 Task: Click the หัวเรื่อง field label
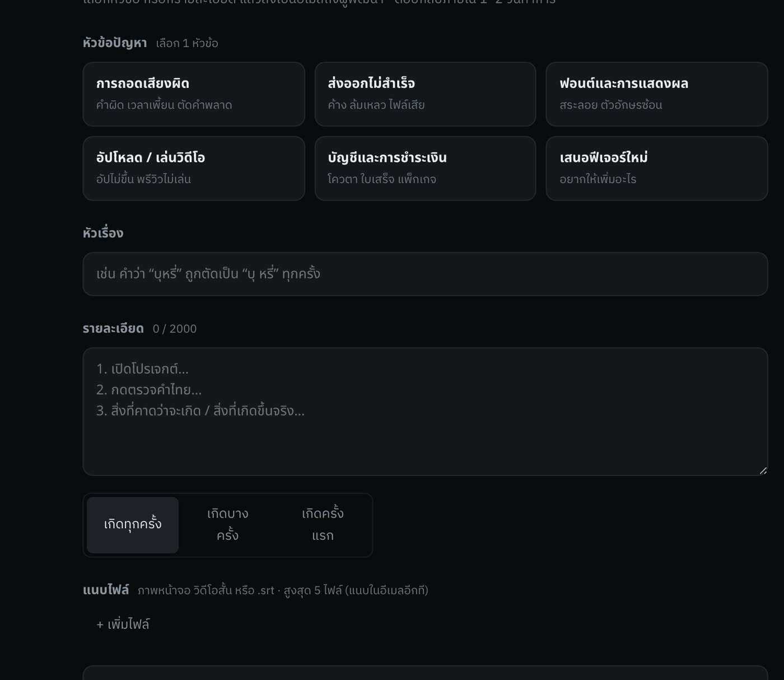(103, 233)
